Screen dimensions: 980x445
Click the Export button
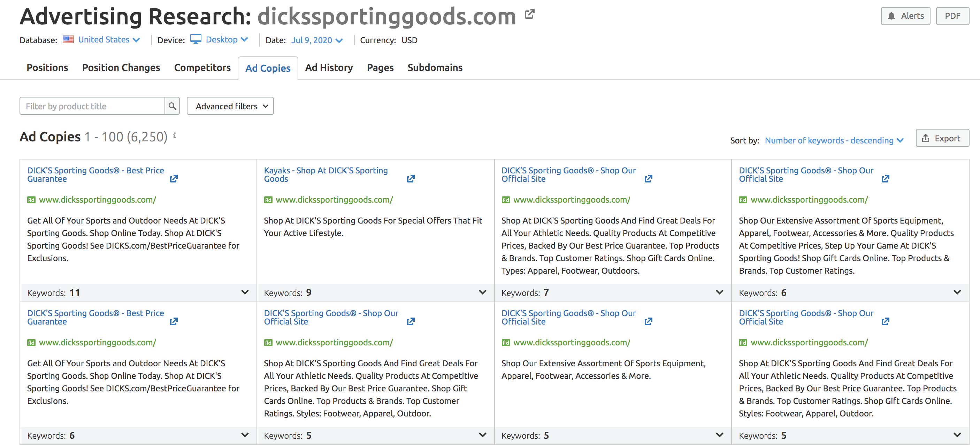[942, 138]
